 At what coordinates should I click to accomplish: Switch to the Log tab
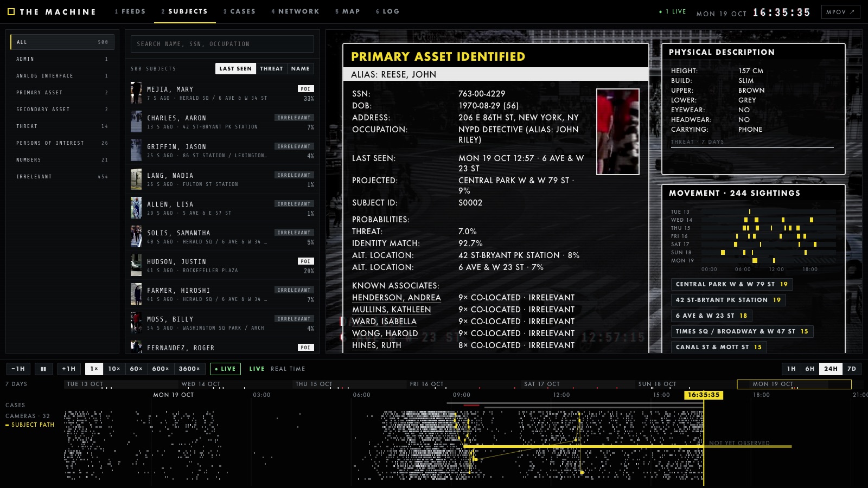(387, 11)
